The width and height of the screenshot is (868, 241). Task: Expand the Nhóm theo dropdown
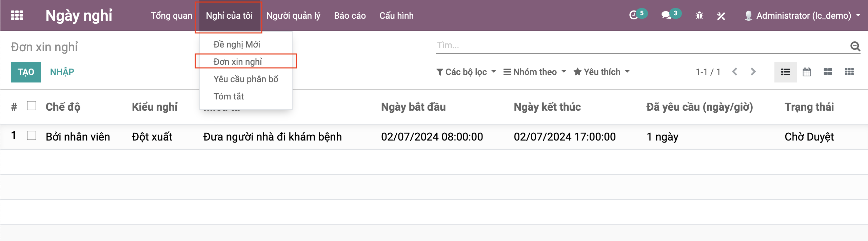click(x=534, y=72)
